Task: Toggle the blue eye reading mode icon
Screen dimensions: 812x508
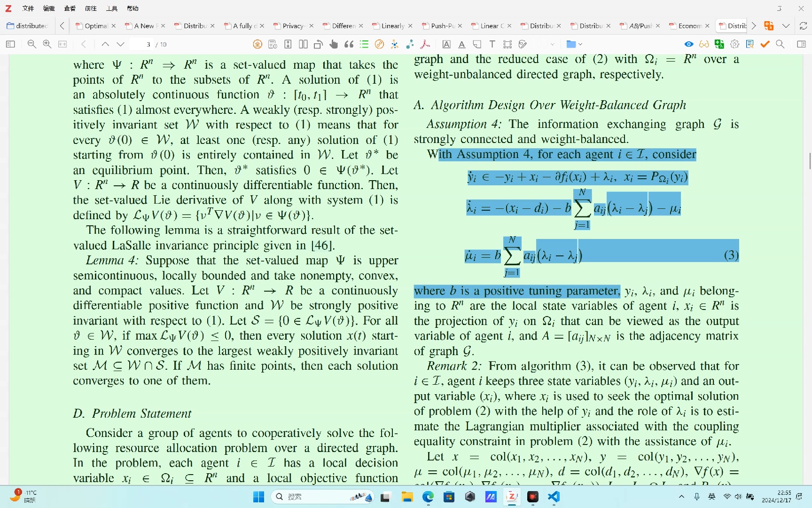Action: click(x=688, y=44)
